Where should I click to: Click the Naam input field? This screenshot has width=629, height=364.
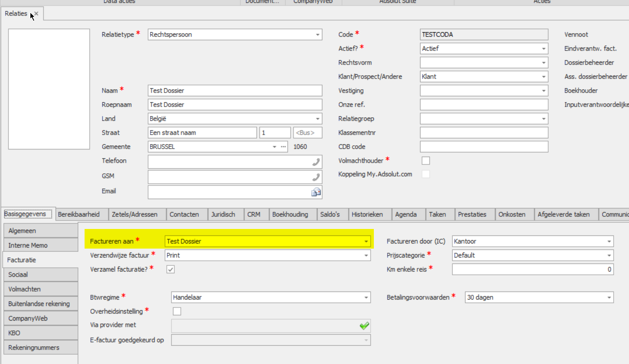235,91
